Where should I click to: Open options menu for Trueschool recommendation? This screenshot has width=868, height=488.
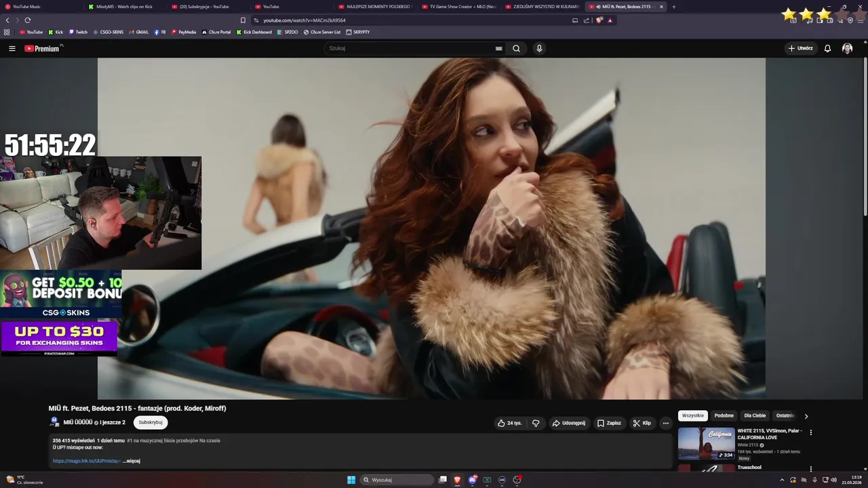pyautogui.click(x=810, y=468)
